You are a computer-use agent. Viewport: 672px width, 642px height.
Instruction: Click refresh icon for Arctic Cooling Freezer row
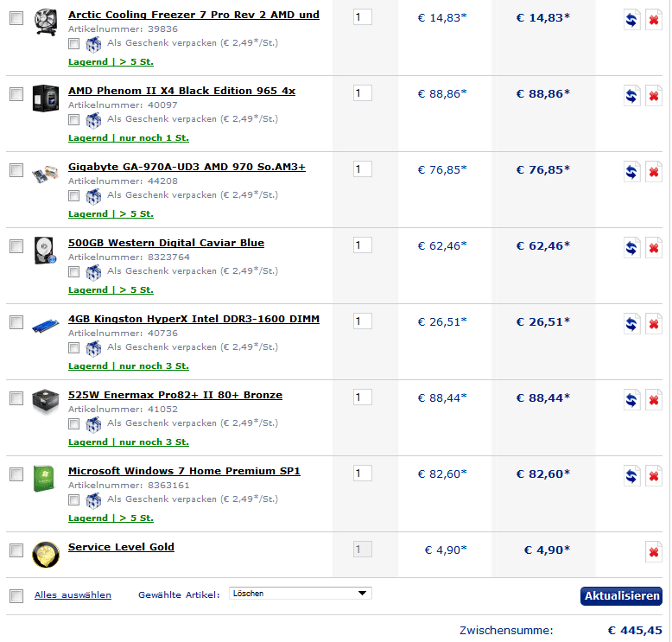click(632, 19)
